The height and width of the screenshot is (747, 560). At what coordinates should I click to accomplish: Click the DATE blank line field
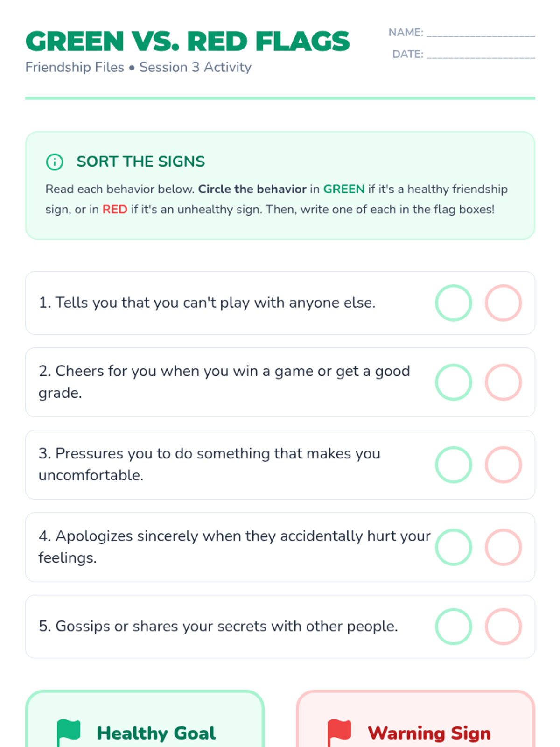coord(481,55)
